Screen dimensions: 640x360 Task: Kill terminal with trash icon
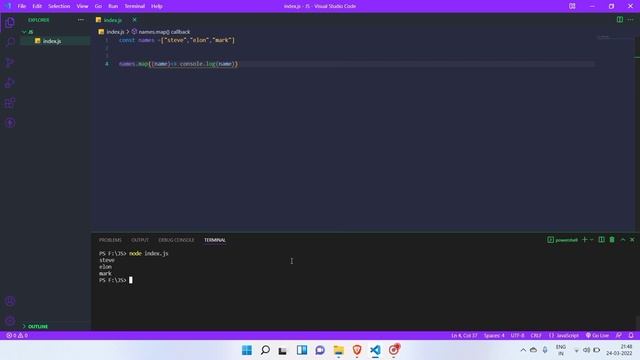pos(612,240)
